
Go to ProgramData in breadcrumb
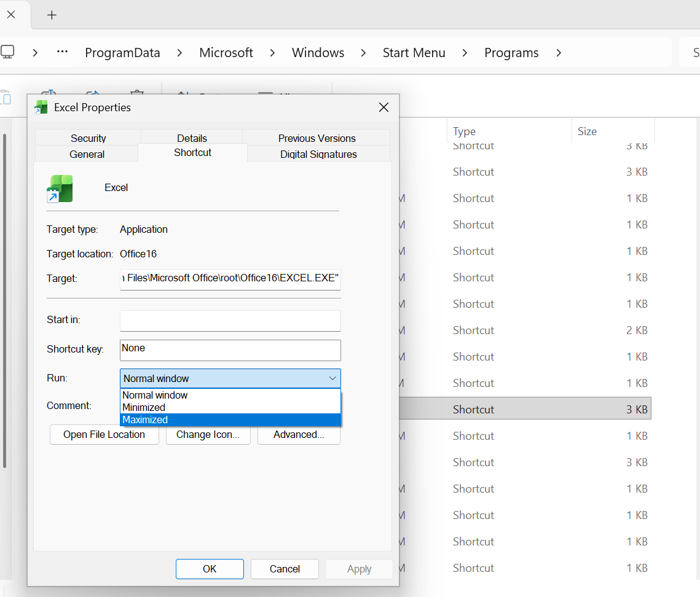click(x=122, y=53)
